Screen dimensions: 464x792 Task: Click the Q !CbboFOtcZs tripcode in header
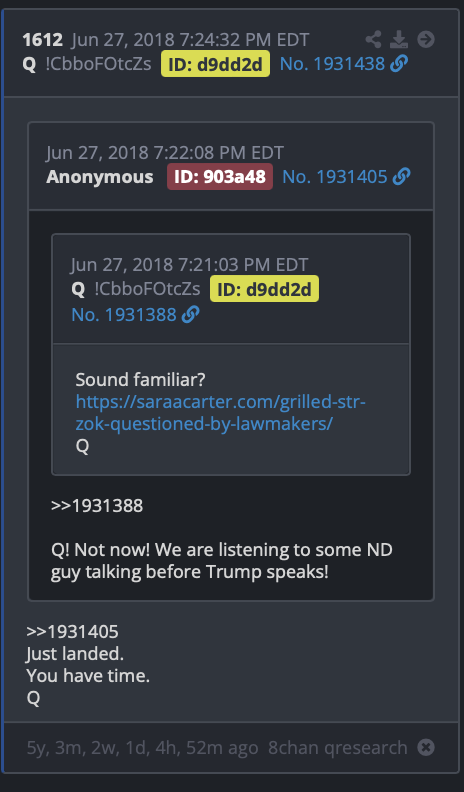[x=87, y=64]
